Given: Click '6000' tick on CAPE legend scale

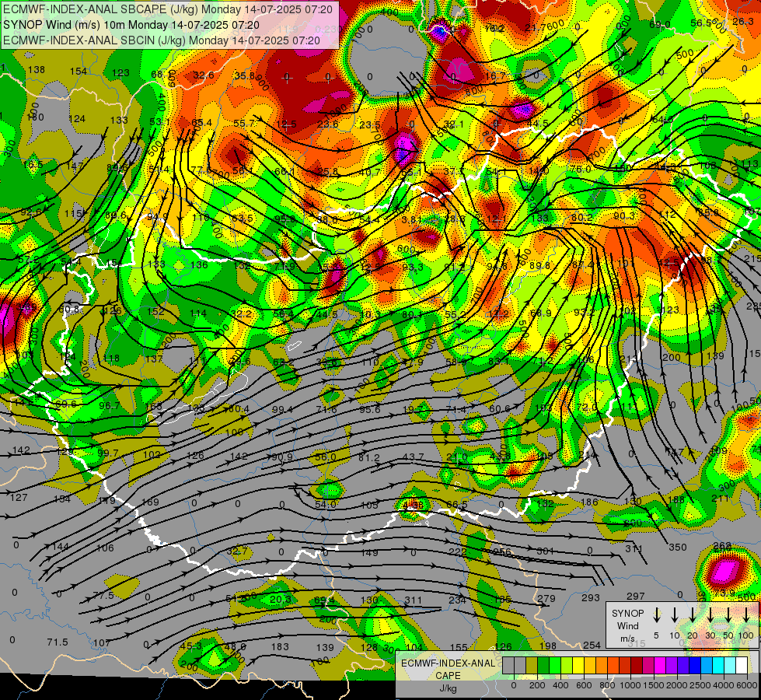Looking at the screenshot, I should 747,685.
